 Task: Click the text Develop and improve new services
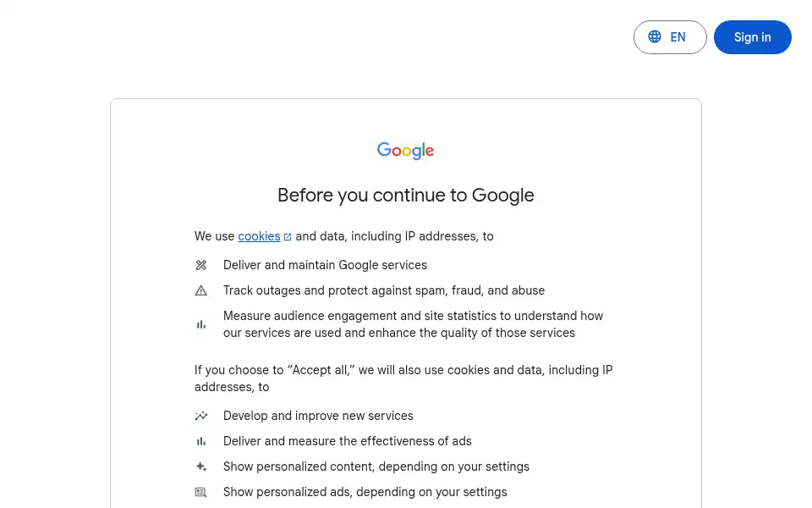(318, 416)
